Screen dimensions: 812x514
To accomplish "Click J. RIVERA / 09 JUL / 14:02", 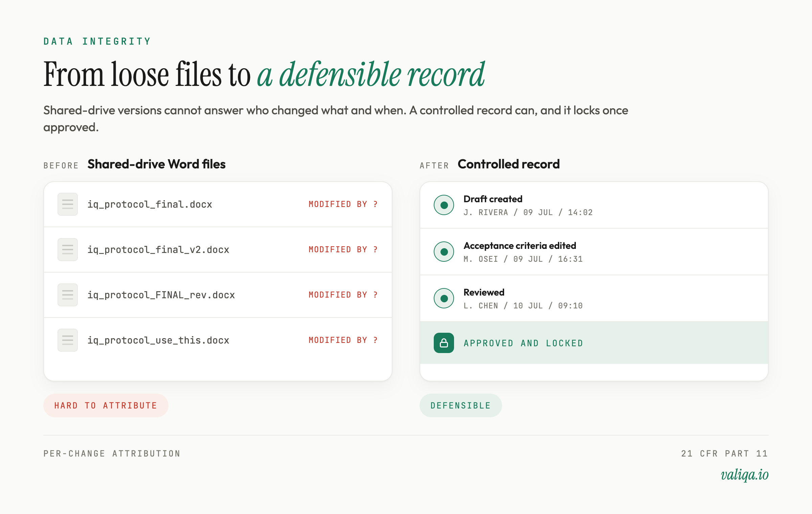I will click(528, 212).
